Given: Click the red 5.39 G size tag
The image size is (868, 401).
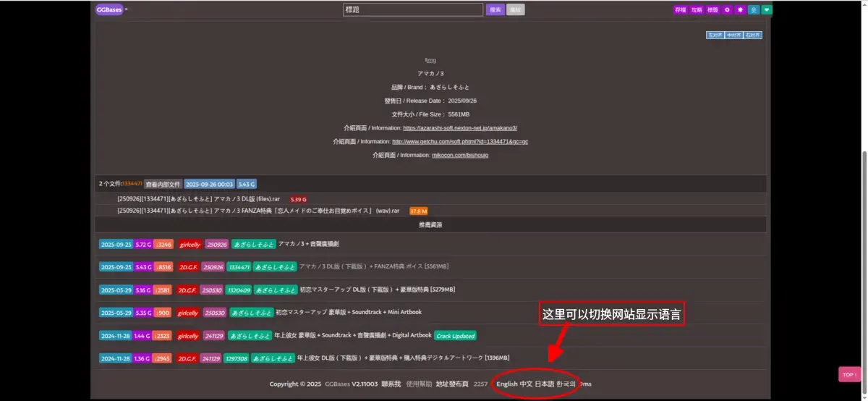Looking at the screenshot, I should click(299, 199).
